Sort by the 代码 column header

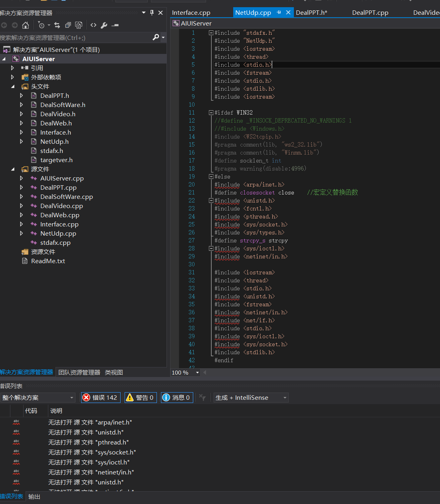[31, 411]
